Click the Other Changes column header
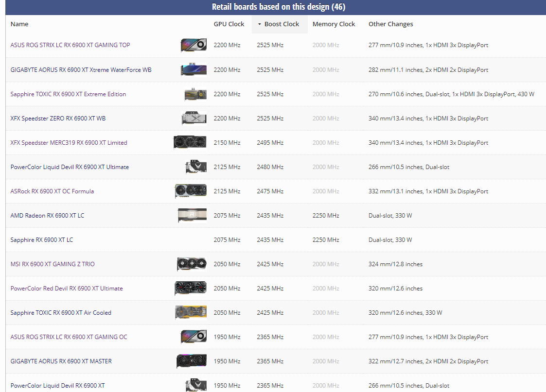Screen dimensions: 546x392 click(x=391, y=24)
